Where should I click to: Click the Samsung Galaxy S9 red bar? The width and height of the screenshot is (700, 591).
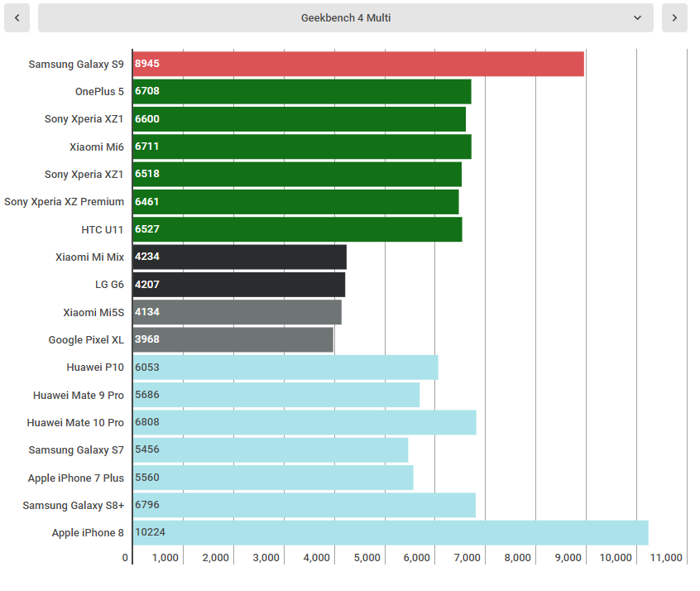point(358,64)
